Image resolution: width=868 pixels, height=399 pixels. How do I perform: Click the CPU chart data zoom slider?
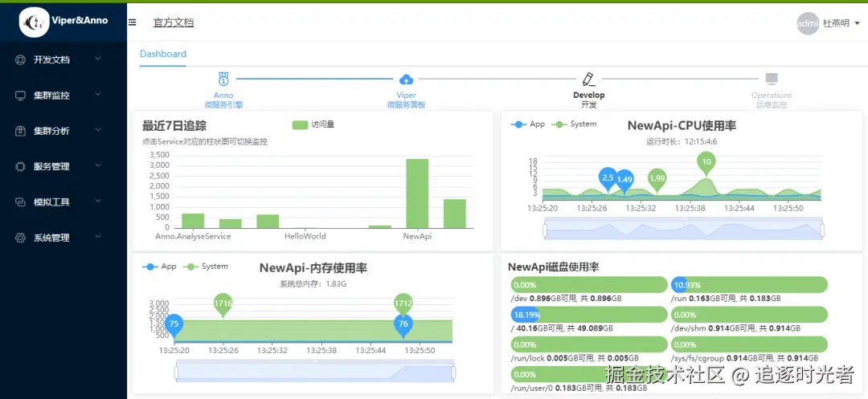click(x=683, y=230)
